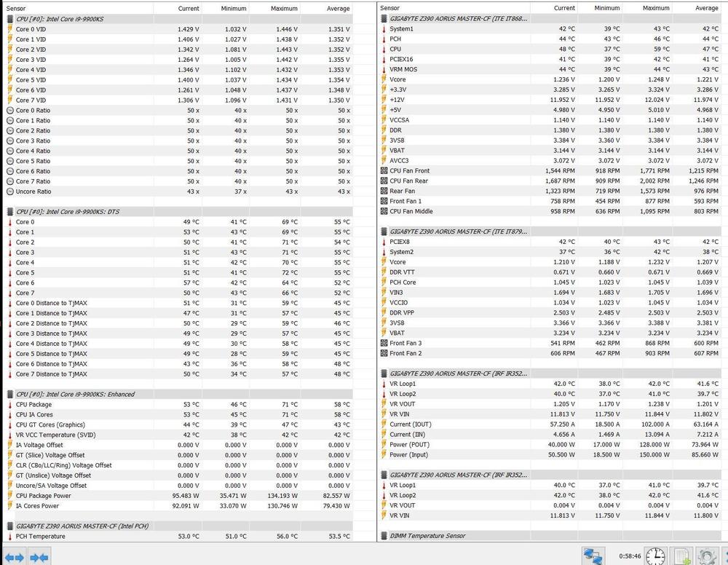Image resolution: width=728 pixels, height=565 pixels.
Task: Click the shrink layout arrows icon in bottom toolbar
Action: (39, 557)
